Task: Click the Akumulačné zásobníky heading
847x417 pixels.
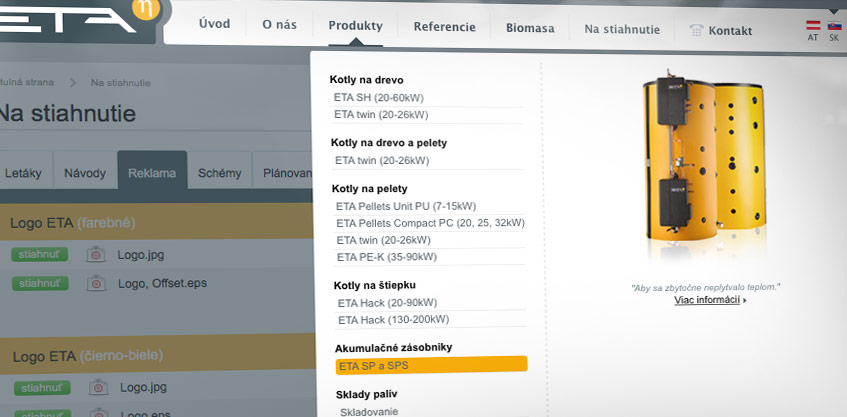Action: click(393, 347)
